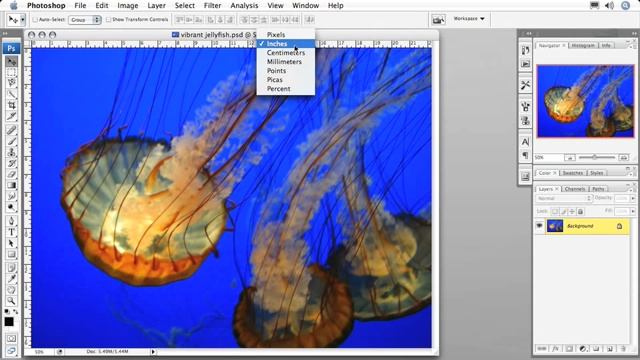Select the Eraser tool
The height and width of the screenshot is (360, 640).
click(11, 174)
